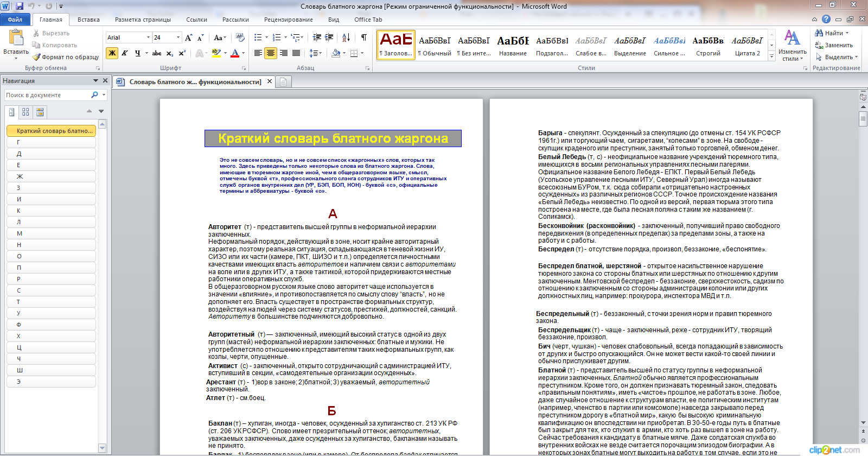Toggle underline (Ч) formatting
The image size is (868, 456).
137,53
